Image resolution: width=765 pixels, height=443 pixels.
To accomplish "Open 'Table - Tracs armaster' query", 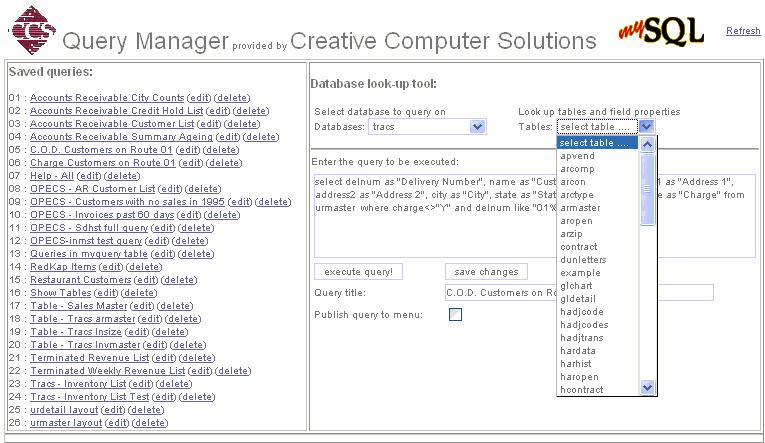I will [82, 319].
